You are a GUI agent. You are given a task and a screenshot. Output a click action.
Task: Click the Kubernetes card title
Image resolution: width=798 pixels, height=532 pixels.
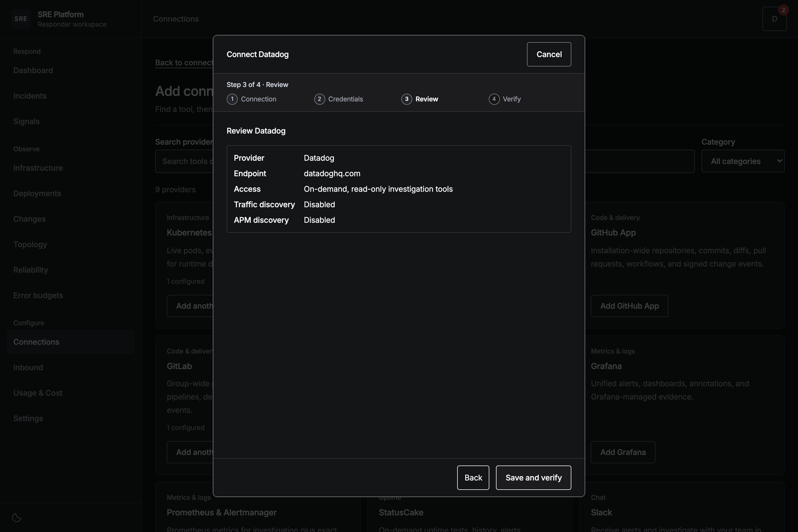[189, 232]
